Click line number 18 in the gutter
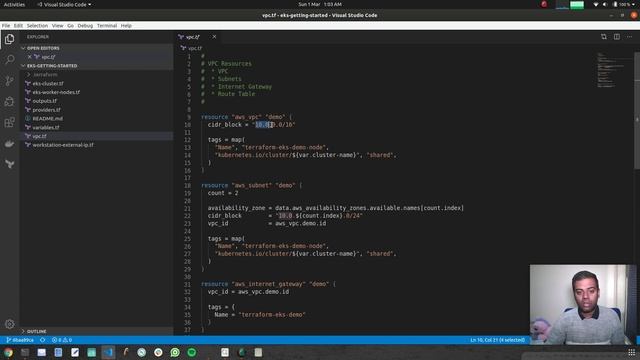 pos(187,185)
